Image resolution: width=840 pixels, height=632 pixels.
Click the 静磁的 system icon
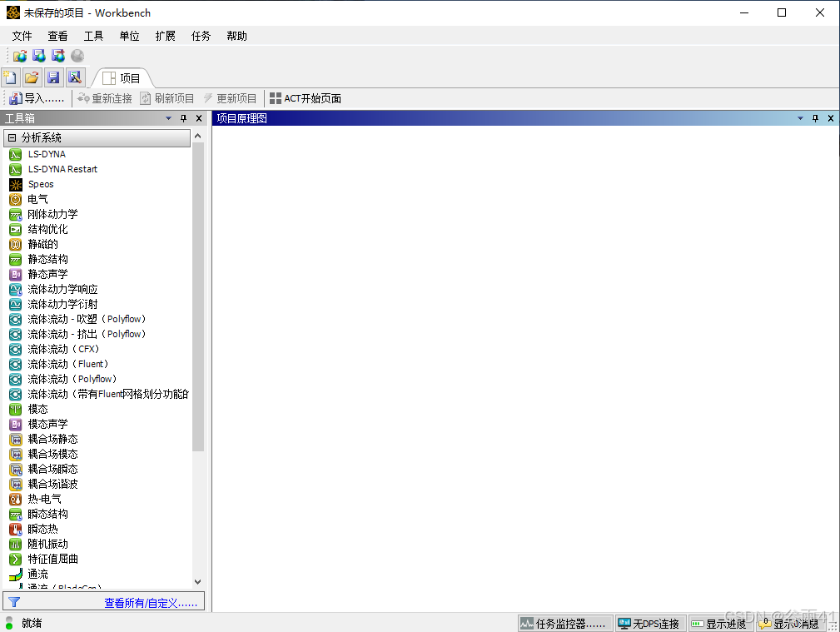16,245
